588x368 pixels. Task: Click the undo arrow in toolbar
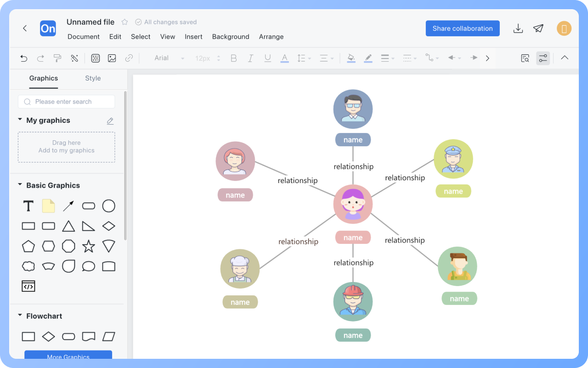coord(24,58)
